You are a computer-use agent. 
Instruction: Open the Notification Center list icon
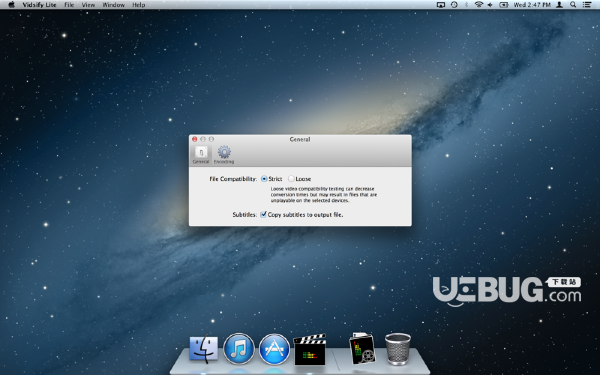[x=587, y=5]
